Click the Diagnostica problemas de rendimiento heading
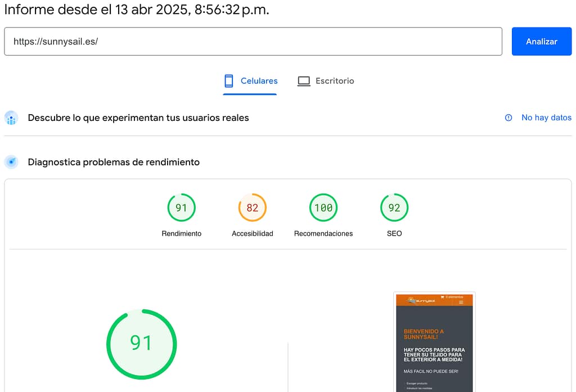 pyautogui.click(x=114, y=163)
